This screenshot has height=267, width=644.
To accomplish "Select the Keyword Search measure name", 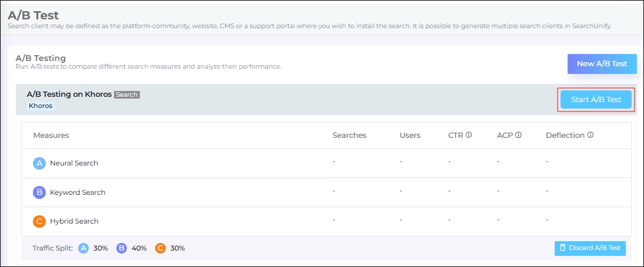I will coord(78,192).
